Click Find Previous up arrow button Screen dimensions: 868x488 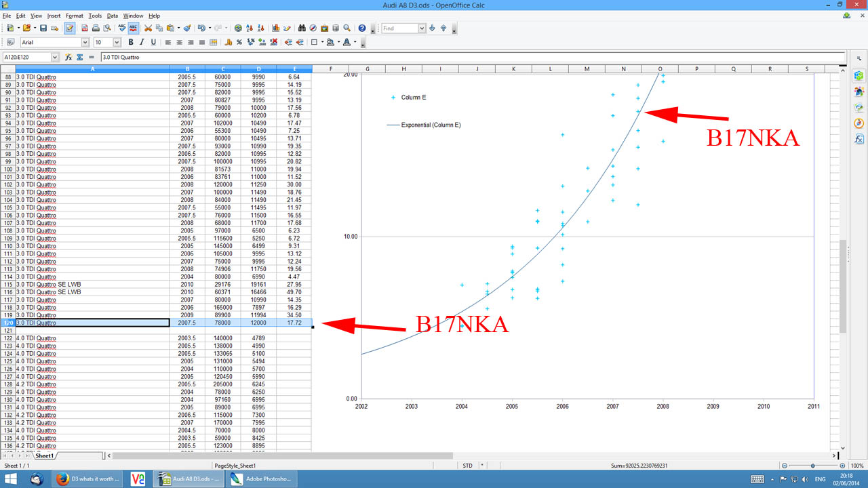coord(443,28)
